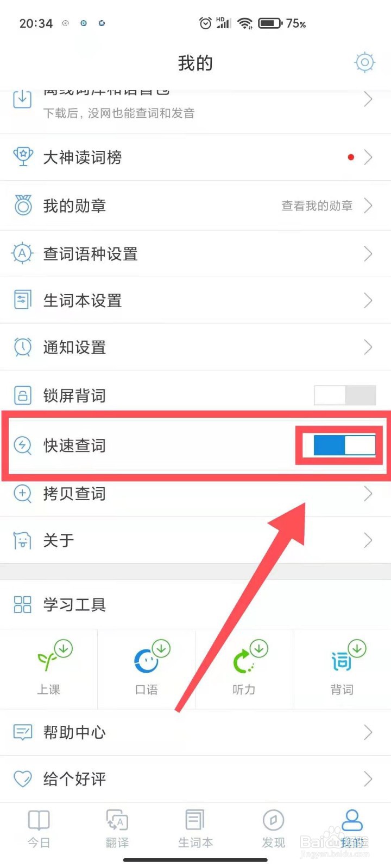The image size is (391, 868).
Task: Tap the 我的勋章 medal icon
Action: coord(23,205)
